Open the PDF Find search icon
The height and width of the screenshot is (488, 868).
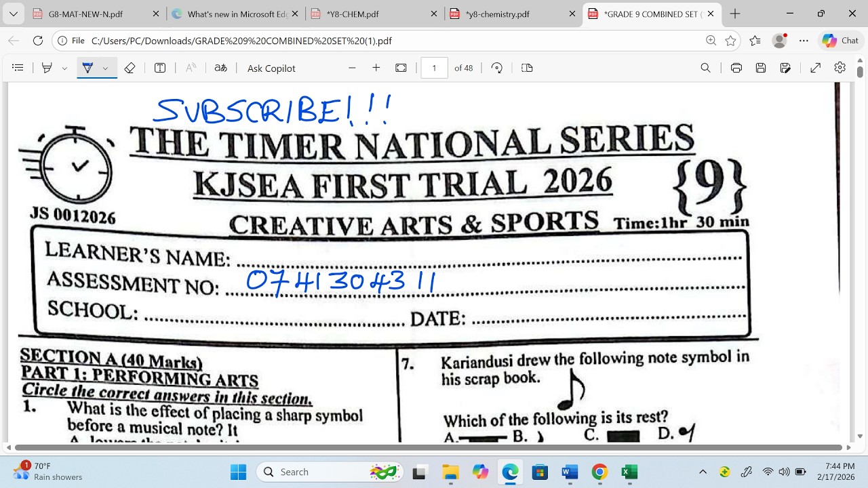[705, 68]
